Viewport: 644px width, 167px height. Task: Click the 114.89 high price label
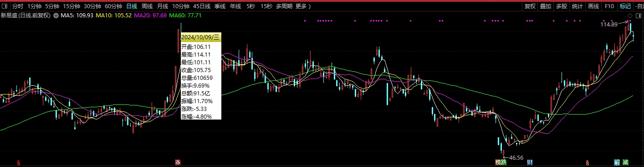click(608, 25)
